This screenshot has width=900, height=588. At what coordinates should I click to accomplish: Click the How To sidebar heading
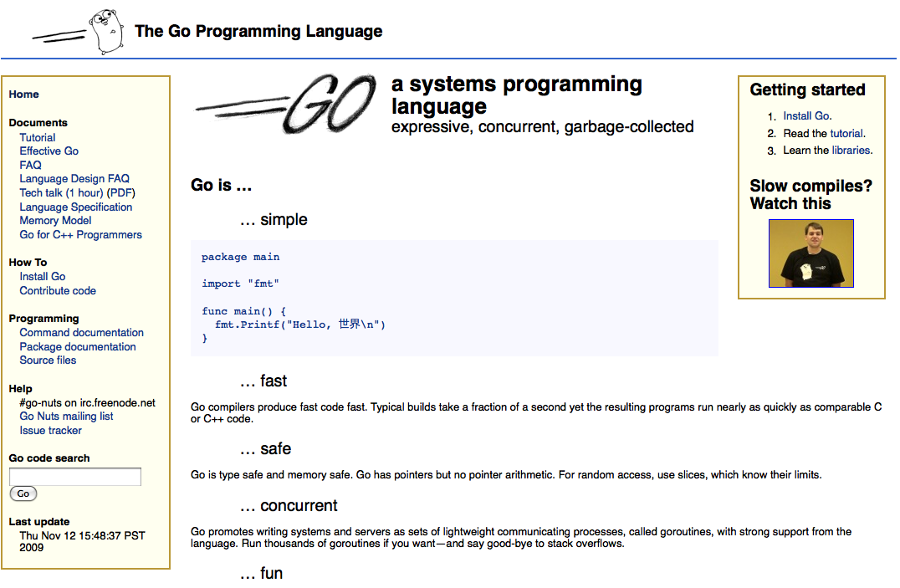coord(28,263)
